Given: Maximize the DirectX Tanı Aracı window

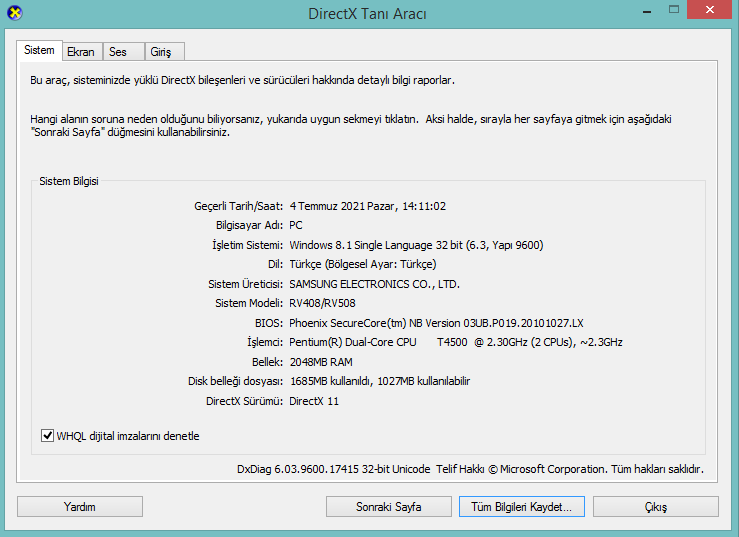Looking at the screenshot, I should pos(674,10).
